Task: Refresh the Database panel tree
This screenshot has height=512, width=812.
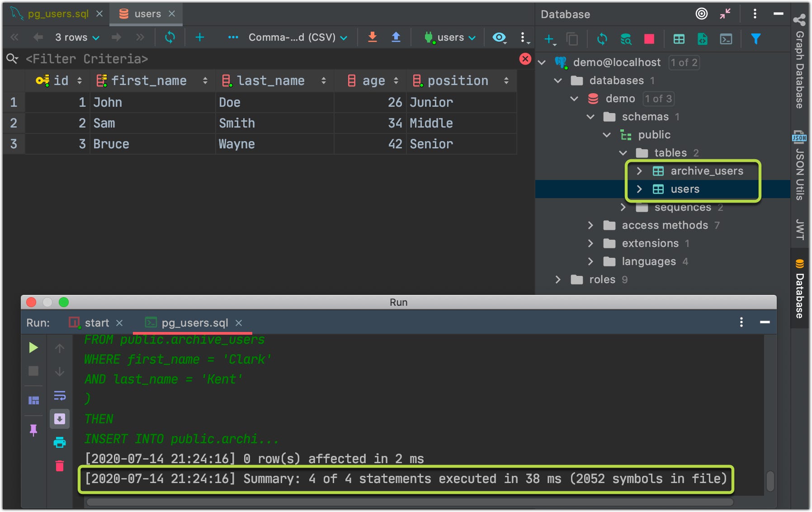Action: pyautogui.click(x=602, y=39)
